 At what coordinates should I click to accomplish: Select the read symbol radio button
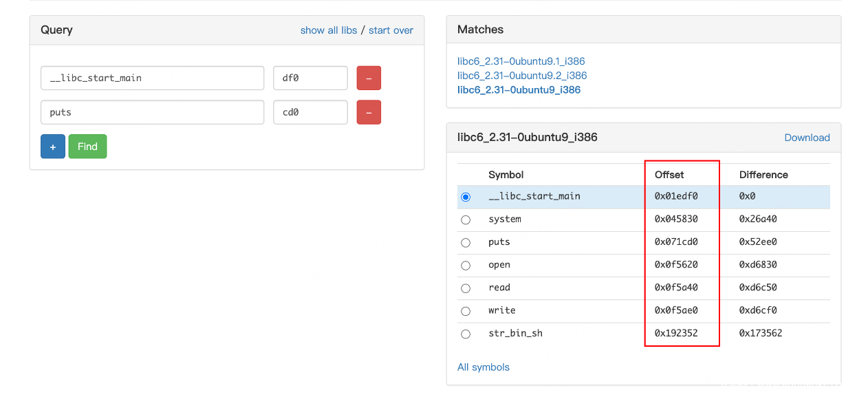coord(466,288)
